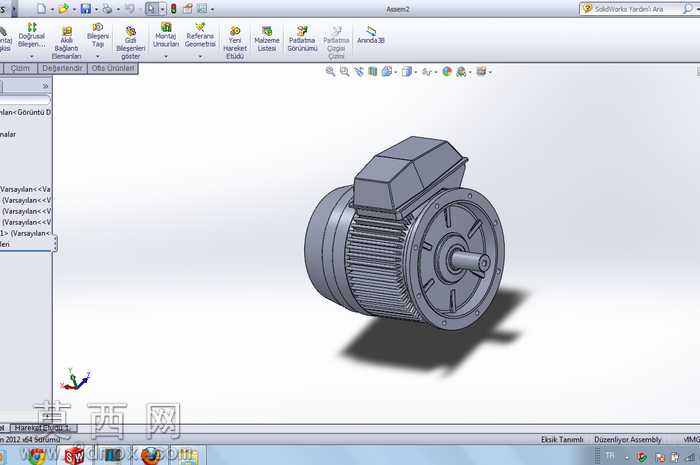Open Referans Geometrisi tool
Image resolution: width=700 pixels, height=465 pixels.
(x=200, y=36)
